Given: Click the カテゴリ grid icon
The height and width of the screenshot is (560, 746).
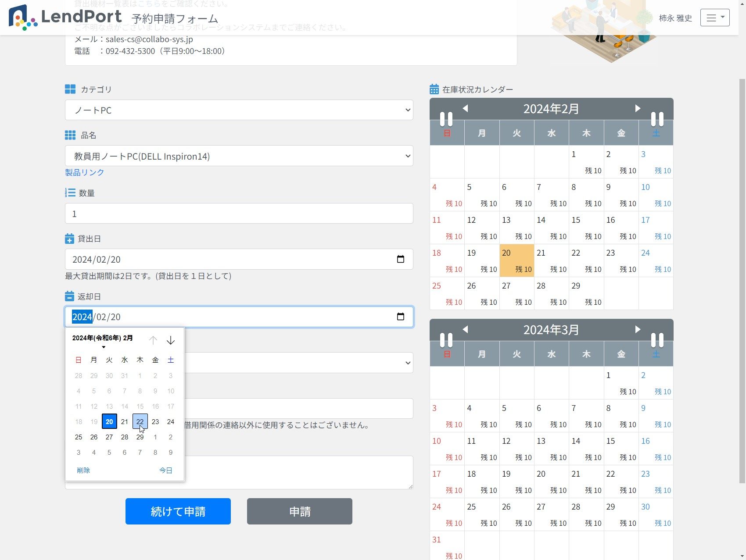Looking at the screenshot, I should [x=70, y=89].
